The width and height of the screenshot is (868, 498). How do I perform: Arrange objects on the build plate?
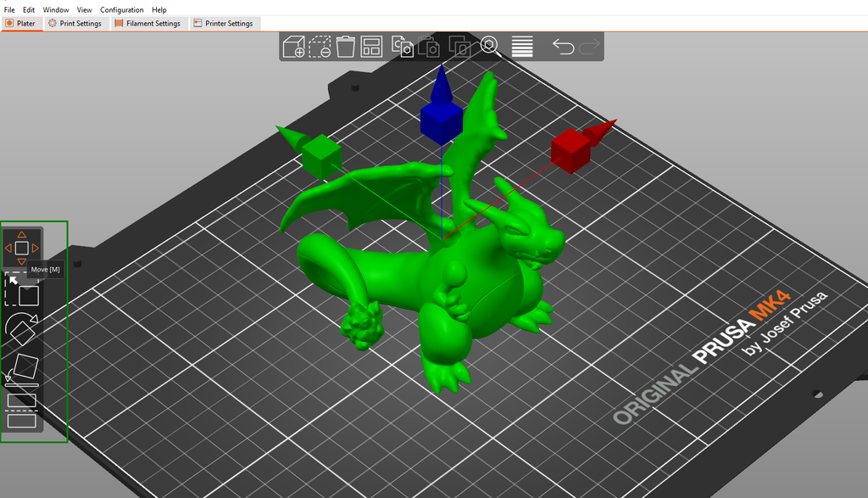(x=371, y=47)
